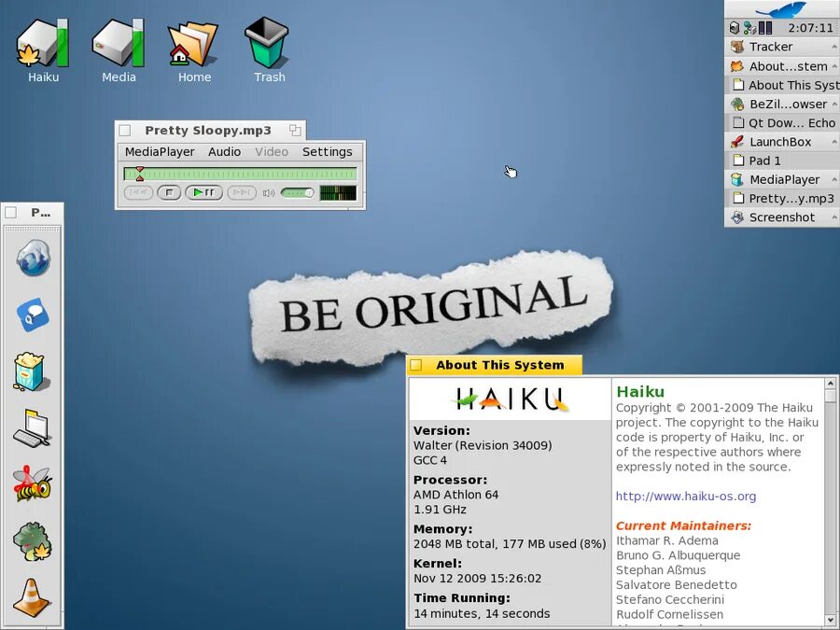Click the Deskbar clock showing 2:07:11
840x630 pixels.
810,28
